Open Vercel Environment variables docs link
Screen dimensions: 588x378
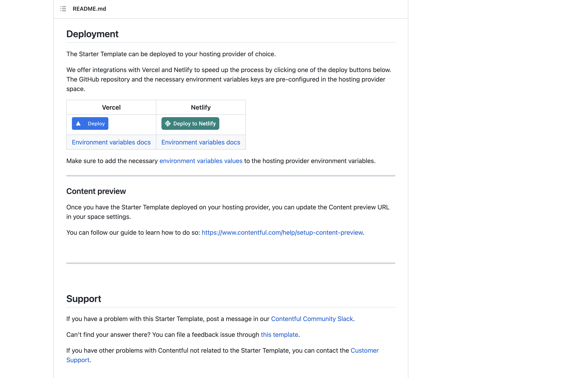[111, 142]
